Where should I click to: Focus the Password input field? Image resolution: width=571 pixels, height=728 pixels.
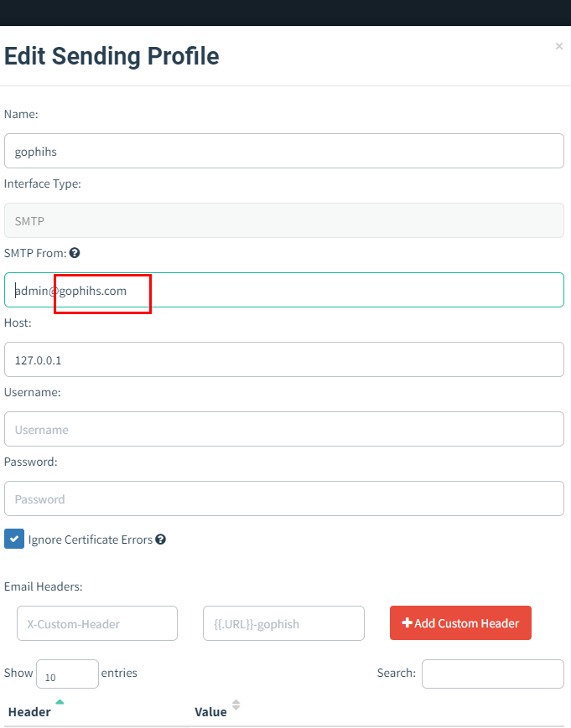click(x=284, y=498)
